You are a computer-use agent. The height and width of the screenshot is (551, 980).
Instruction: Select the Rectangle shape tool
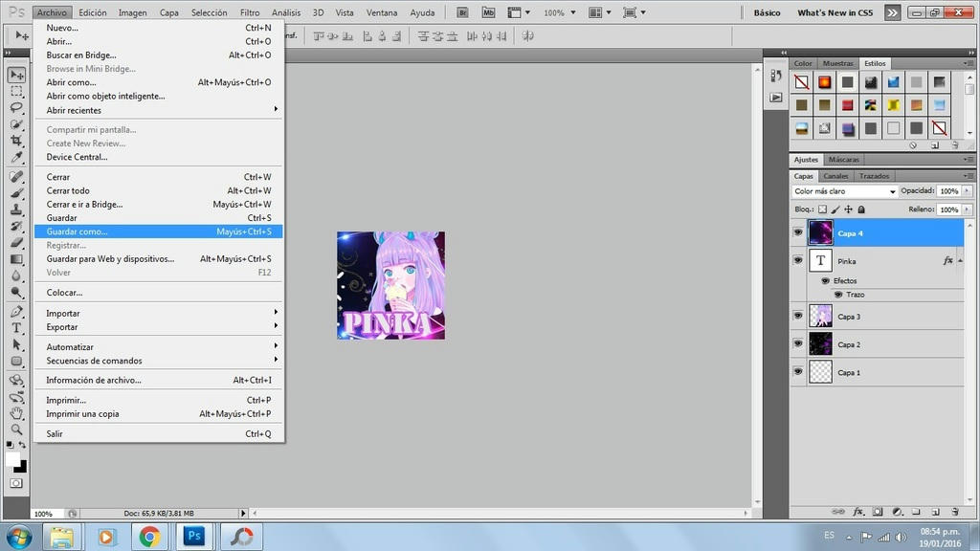click(17, 361)
